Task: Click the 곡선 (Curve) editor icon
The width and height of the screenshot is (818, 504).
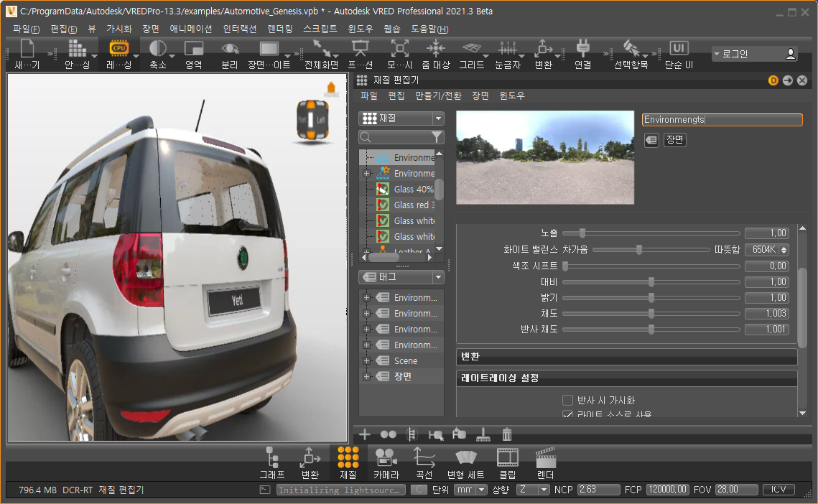Action: point(424,457)
